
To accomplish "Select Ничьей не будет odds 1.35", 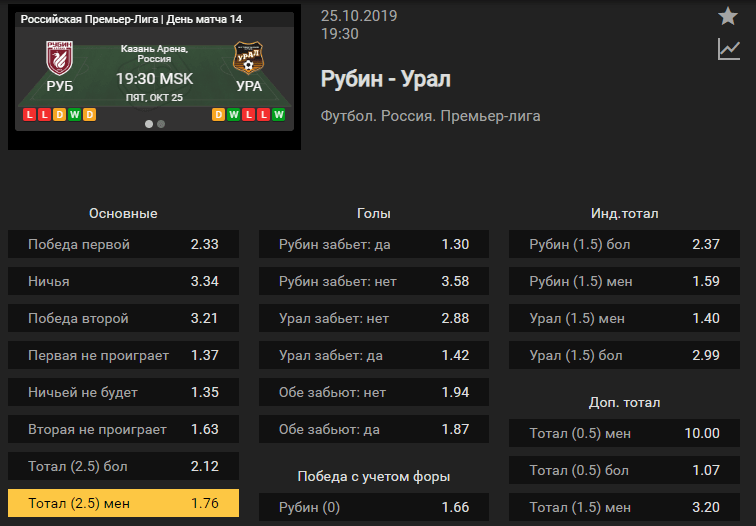I will click(123, 392).
